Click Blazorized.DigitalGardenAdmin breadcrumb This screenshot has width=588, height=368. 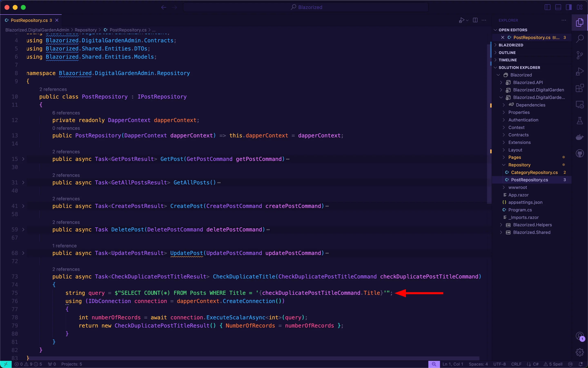point(37,30)
